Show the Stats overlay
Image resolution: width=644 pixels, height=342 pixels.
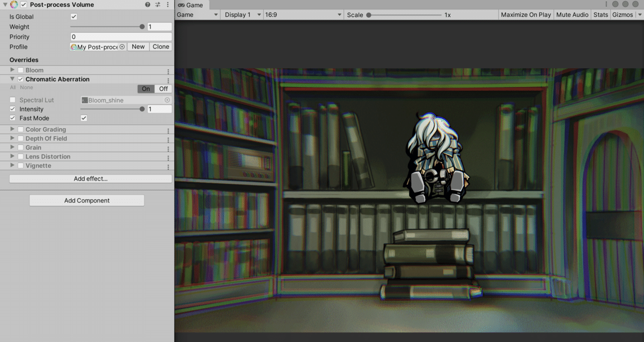coord(601,15)
